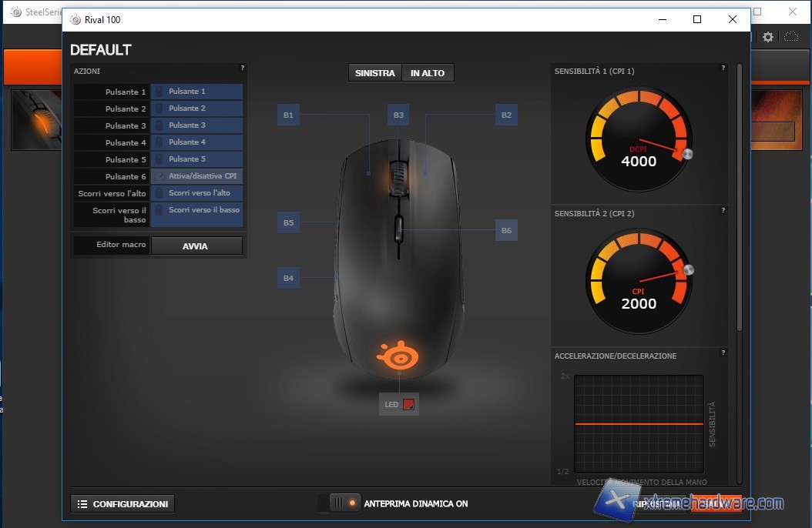
Task: Open the Pulsante 6 Attiva/disattiva CPI dropdown
Action: tap(196, 176)
